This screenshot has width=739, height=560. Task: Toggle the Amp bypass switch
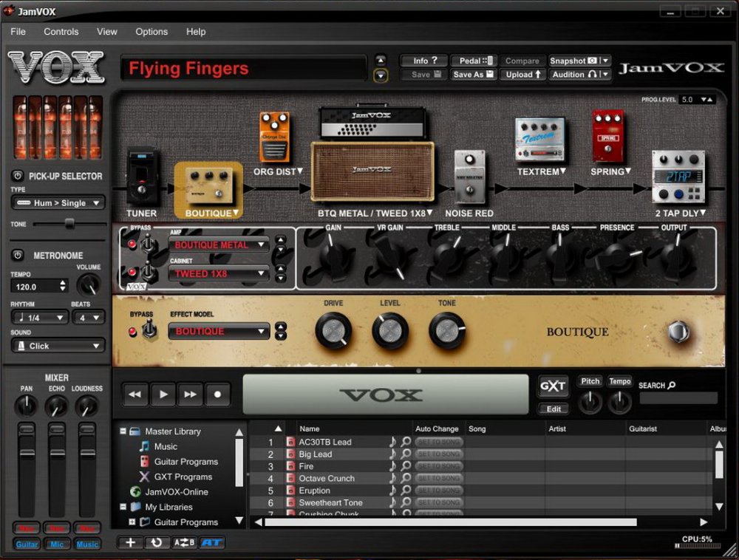(149, 245)
